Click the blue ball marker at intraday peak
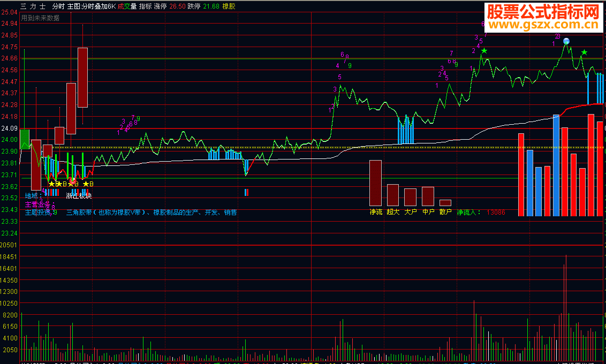606x364 pixels. 566,41
